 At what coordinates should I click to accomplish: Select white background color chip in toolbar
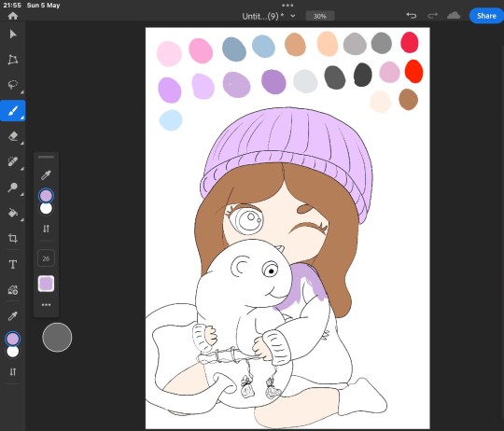pos(13,352)
